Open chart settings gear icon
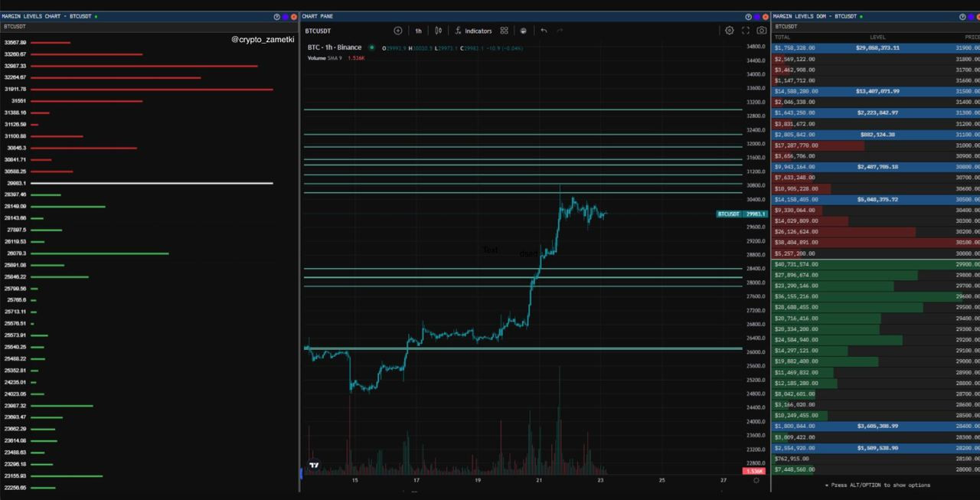 730,31
